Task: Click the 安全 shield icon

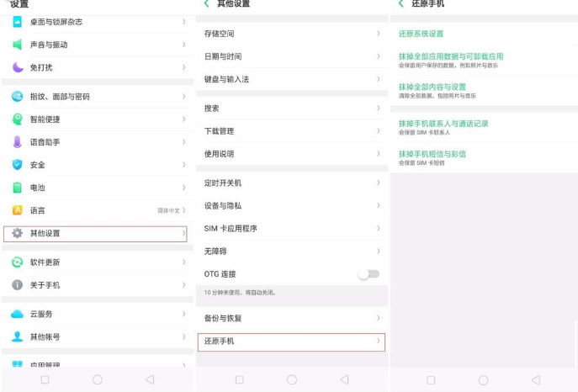Action: (17, 165)
